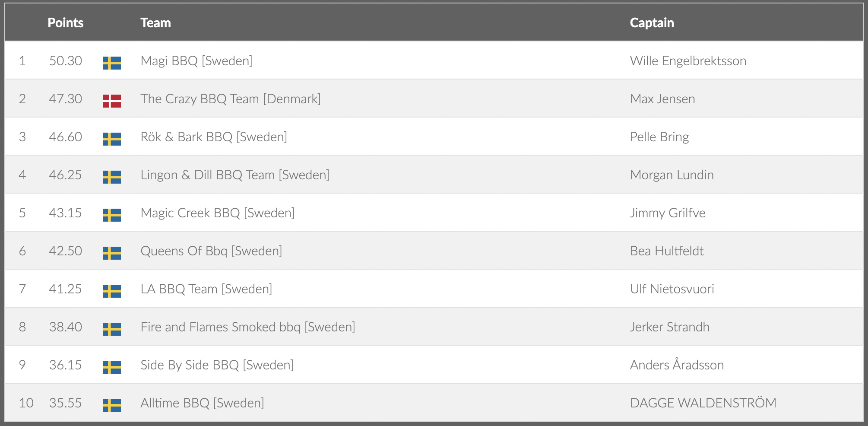
Task: Click the Team column header
Action: coord(155,22)
